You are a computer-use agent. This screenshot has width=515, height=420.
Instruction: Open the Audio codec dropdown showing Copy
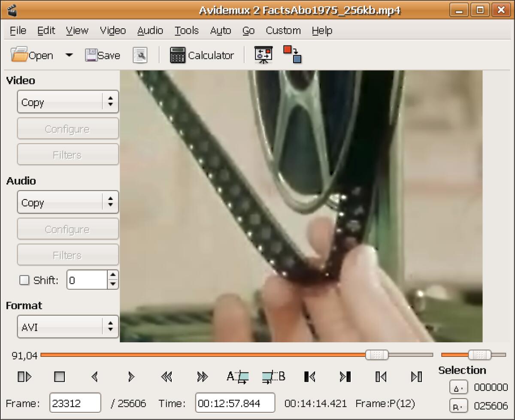coord(68,202)
